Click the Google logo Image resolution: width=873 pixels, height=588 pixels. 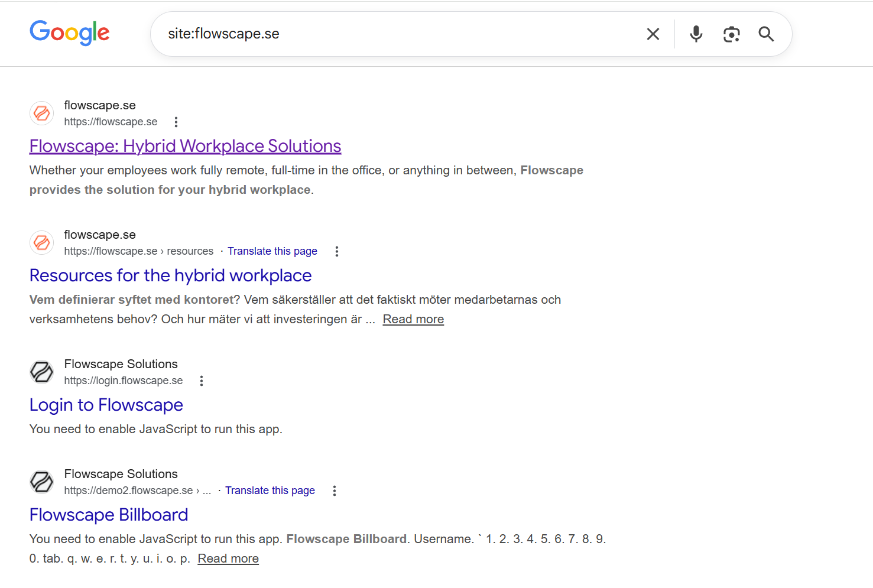(70, 33)
